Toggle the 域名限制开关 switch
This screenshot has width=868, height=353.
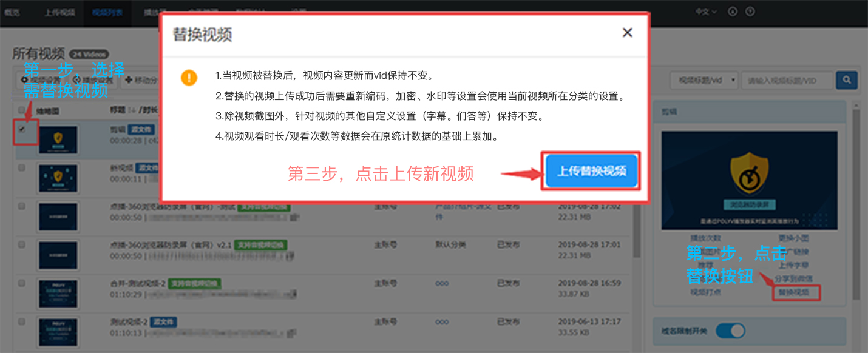[730, 331]
